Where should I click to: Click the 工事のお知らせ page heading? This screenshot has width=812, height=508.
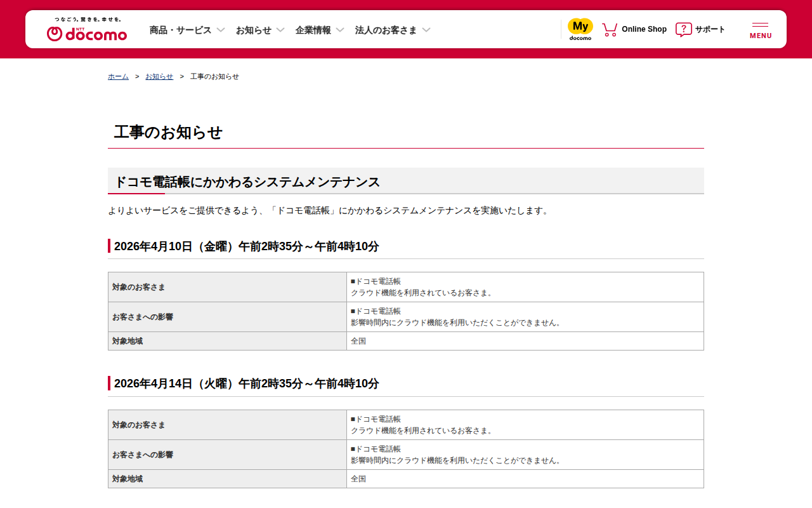(x=168, y=132)
